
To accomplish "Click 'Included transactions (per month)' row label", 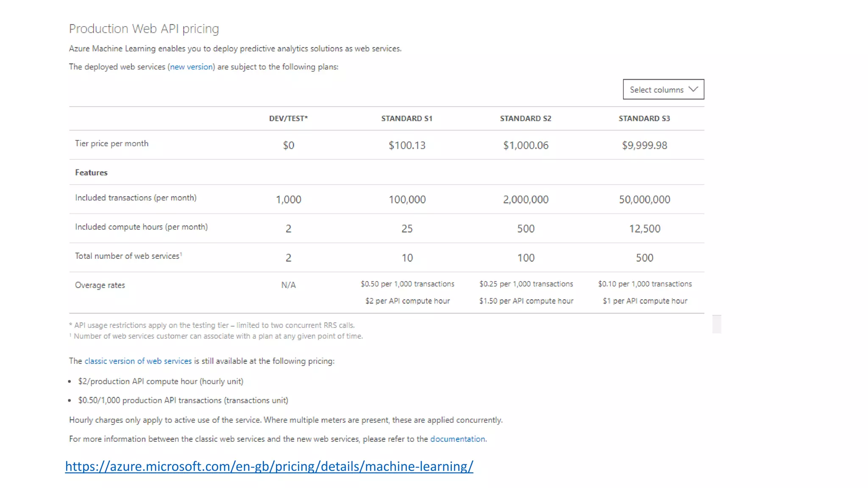I will click(136, 198).
